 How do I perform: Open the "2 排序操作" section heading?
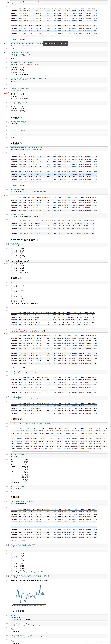(x=16, y=144)
